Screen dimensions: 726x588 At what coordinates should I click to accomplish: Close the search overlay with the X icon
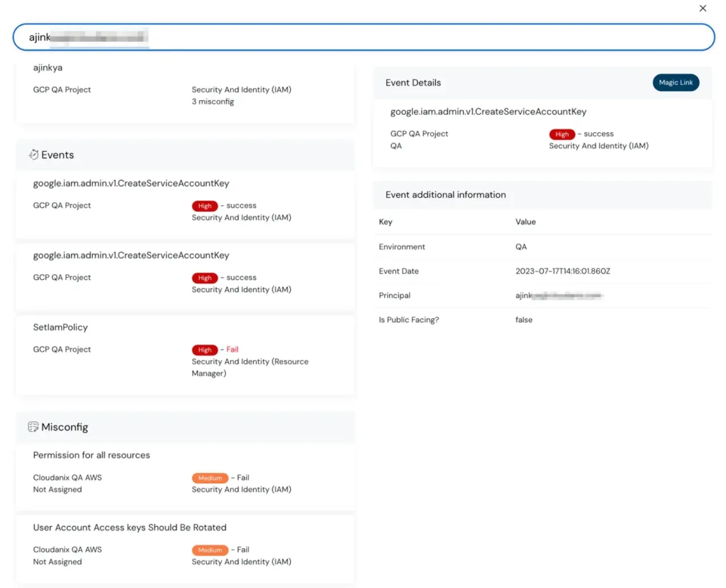703,9
